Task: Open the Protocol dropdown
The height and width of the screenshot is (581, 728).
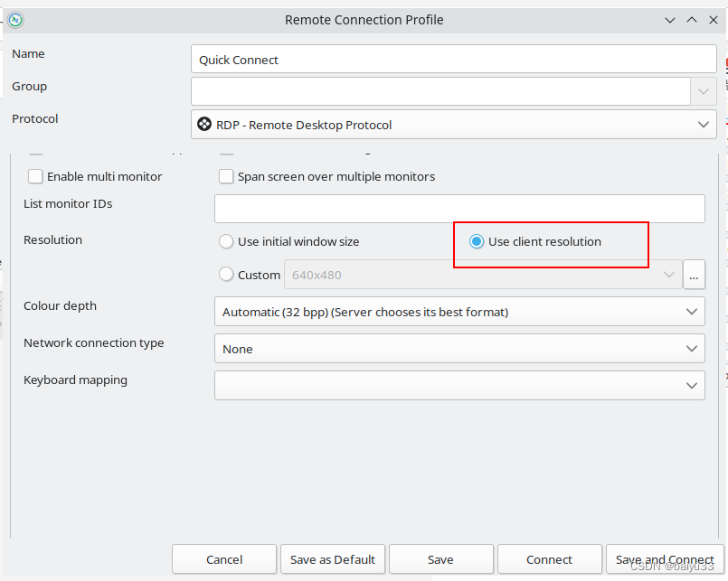Action: coord(454,125)
